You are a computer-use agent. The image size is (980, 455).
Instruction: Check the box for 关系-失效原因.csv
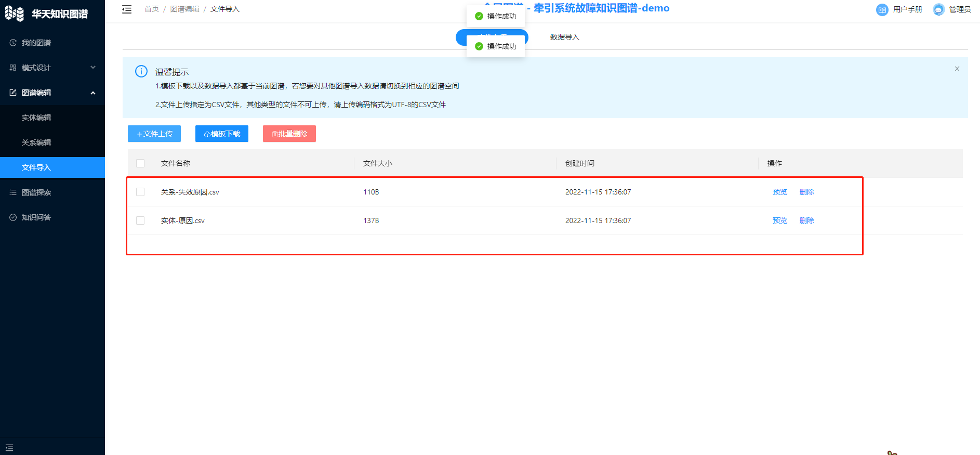[140, 192]
